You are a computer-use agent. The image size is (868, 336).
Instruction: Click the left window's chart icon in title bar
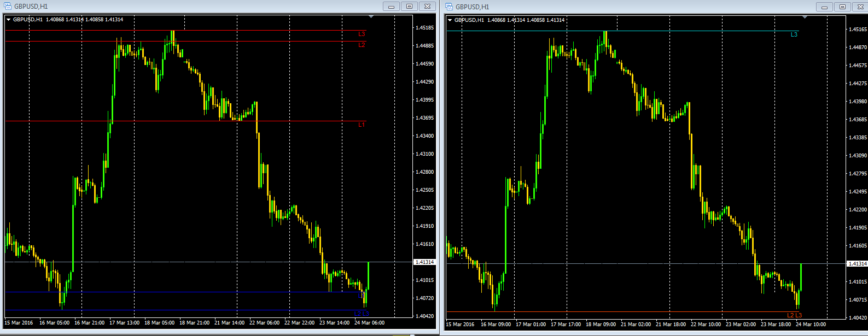pos(8,7)
